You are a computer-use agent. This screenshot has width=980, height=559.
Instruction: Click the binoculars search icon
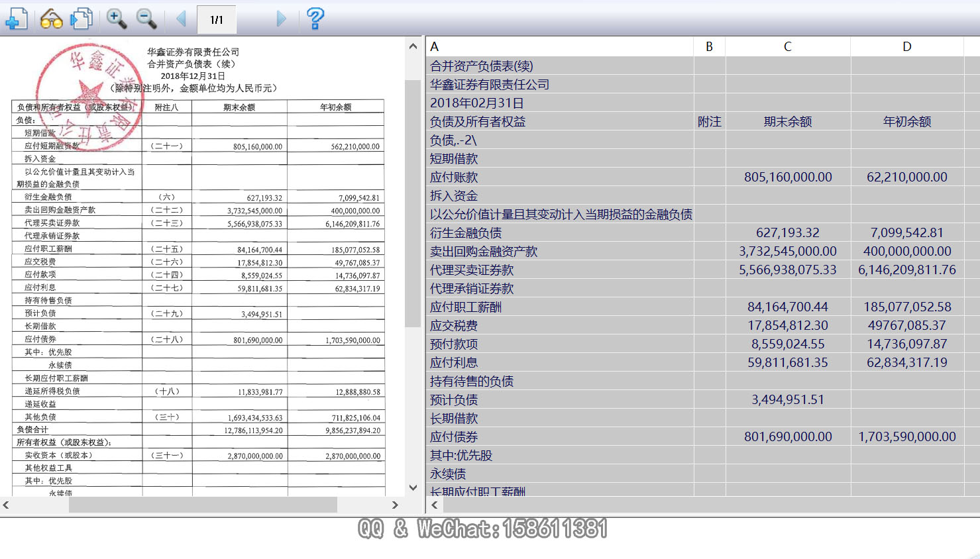(x=51, y=19)
